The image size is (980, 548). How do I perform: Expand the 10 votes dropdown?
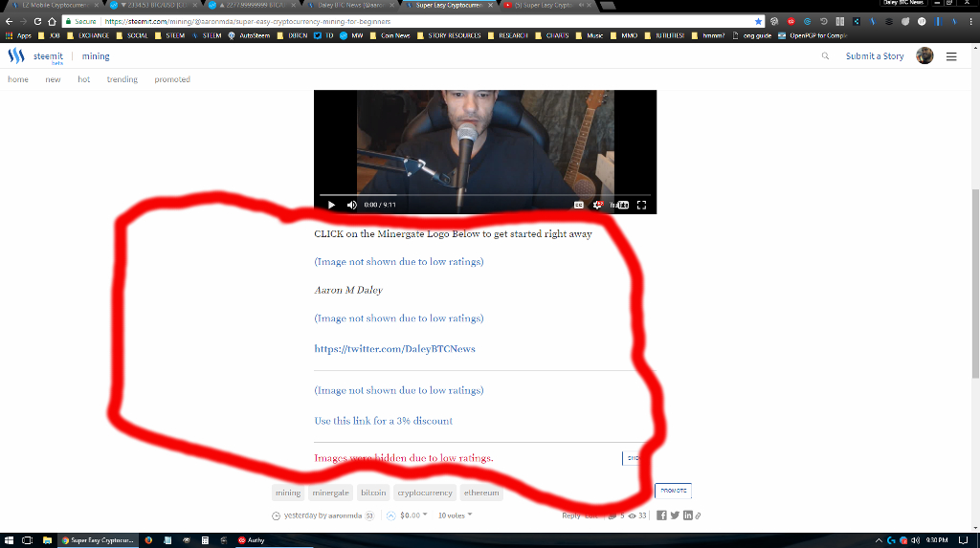click(455, 515)
